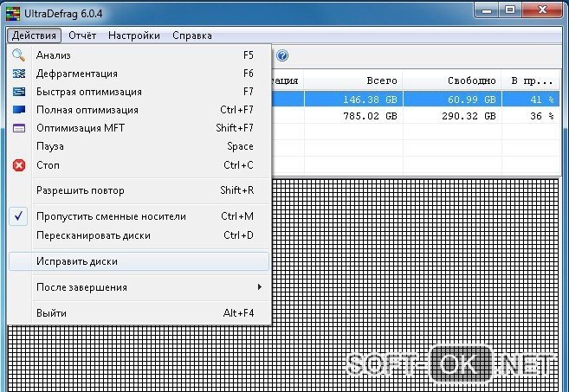This screenshot has height=392, width=569.
Task: Click the icon next to Быстрая оптимизация
Action: pos(19,92)
